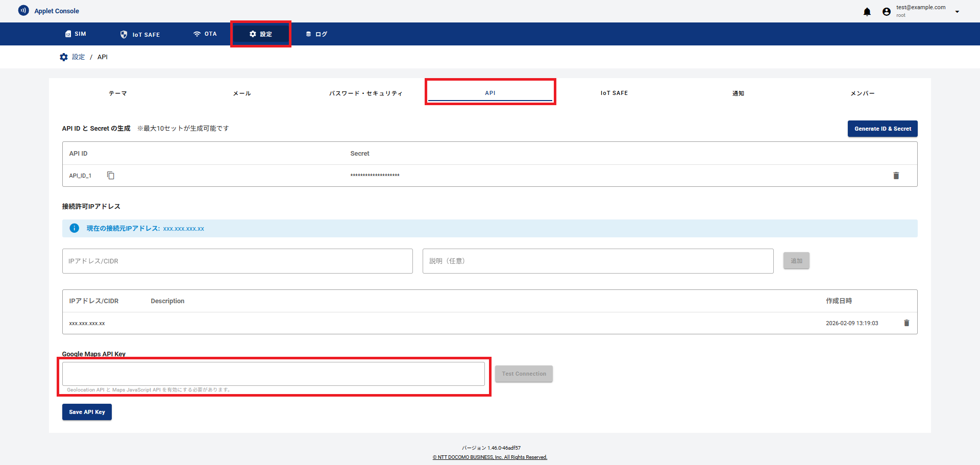980x465 pixels.
Task: Click the Google Maps API Key field
Action: (x=273, y=374)
